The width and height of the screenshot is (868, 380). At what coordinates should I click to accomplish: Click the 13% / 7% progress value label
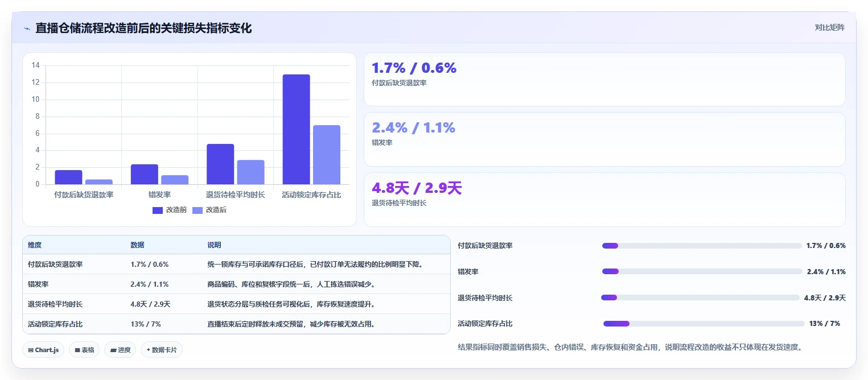tap(824, 324)
